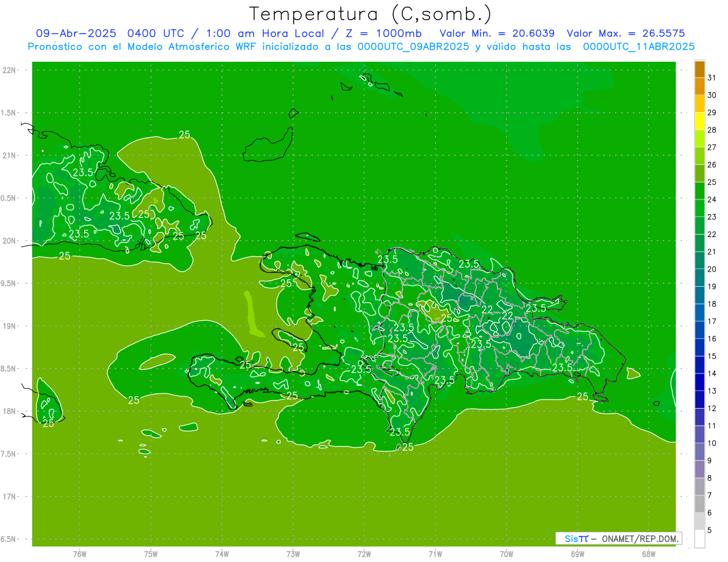The width and height of the screenshot is (728, 562).
Task: Click the '72W' longitude label
Action: [364, 554]
